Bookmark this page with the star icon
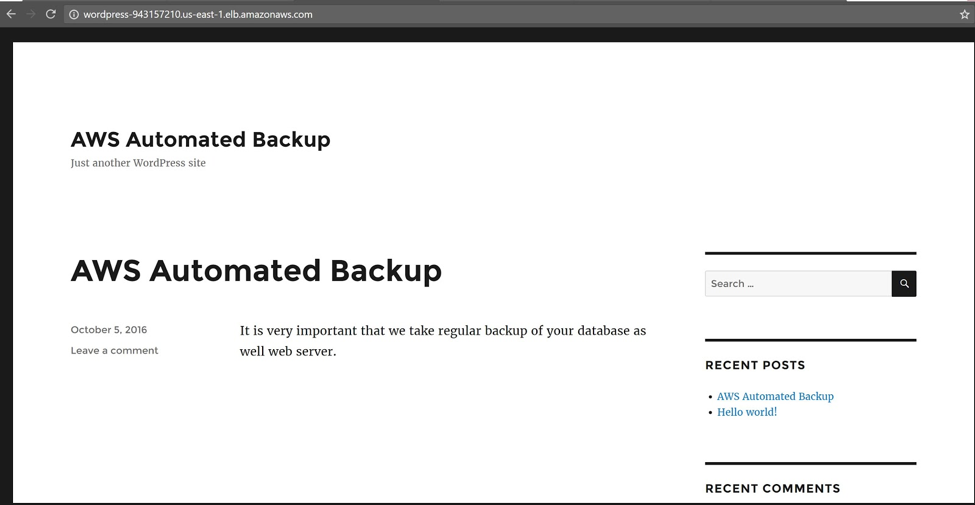Image resolution: width=975 pixels, height=505 pixels. (964, 14)
